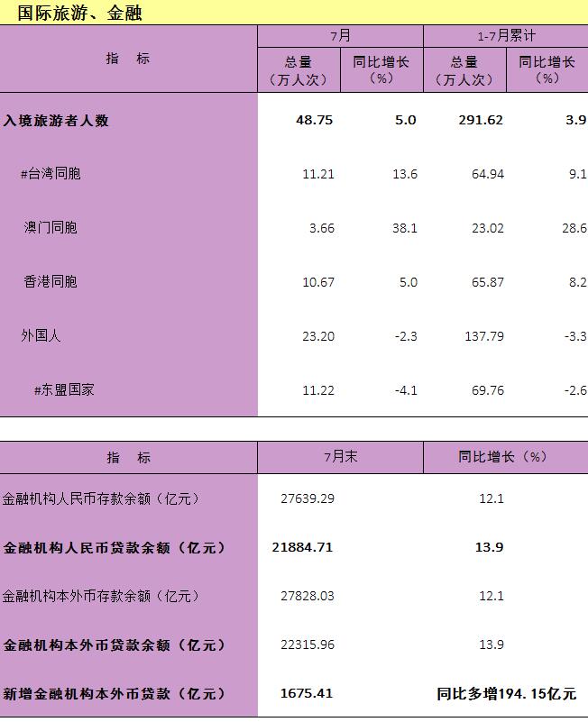Click the value 27828.03

[x=308, y=597]
